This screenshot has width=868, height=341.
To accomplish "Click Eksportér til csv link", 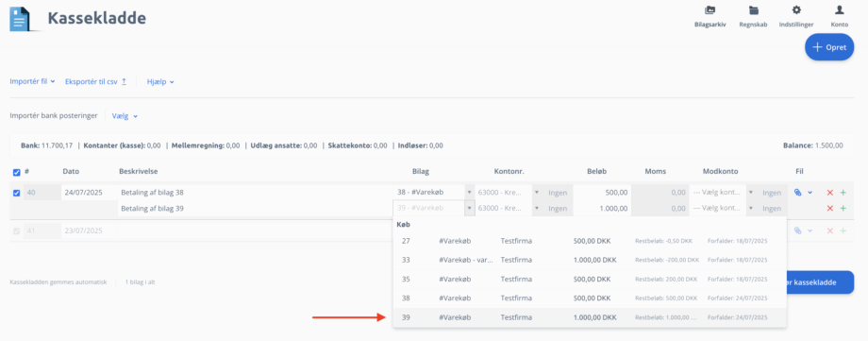I will 96,81.
